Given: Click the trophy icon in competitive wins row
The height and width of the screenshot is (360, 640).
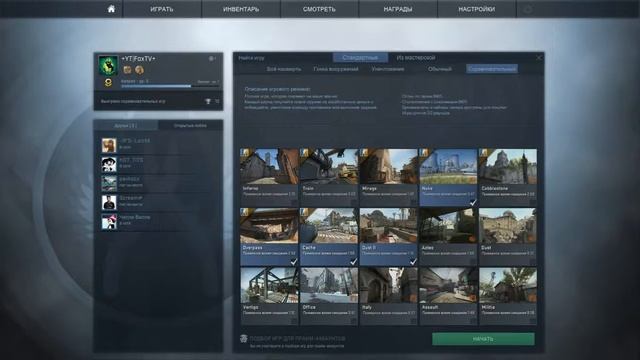Looking at the screenshot, I should click(208, 101).
